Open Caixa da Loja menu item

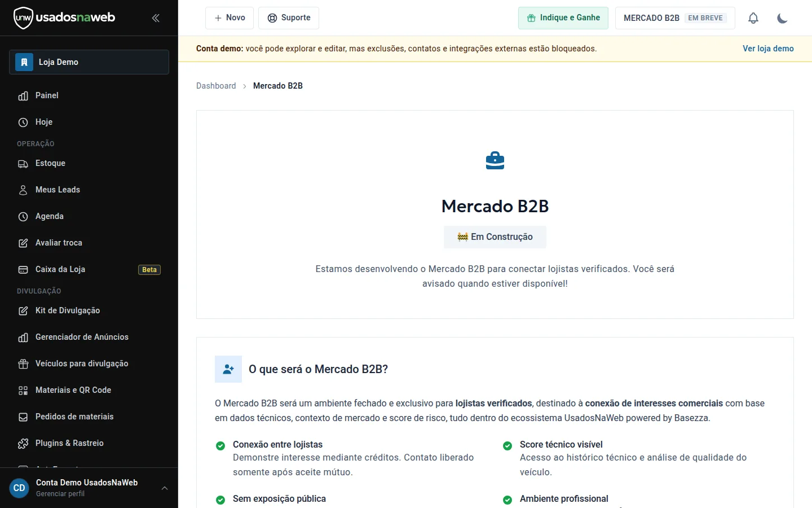pos(89,269)
